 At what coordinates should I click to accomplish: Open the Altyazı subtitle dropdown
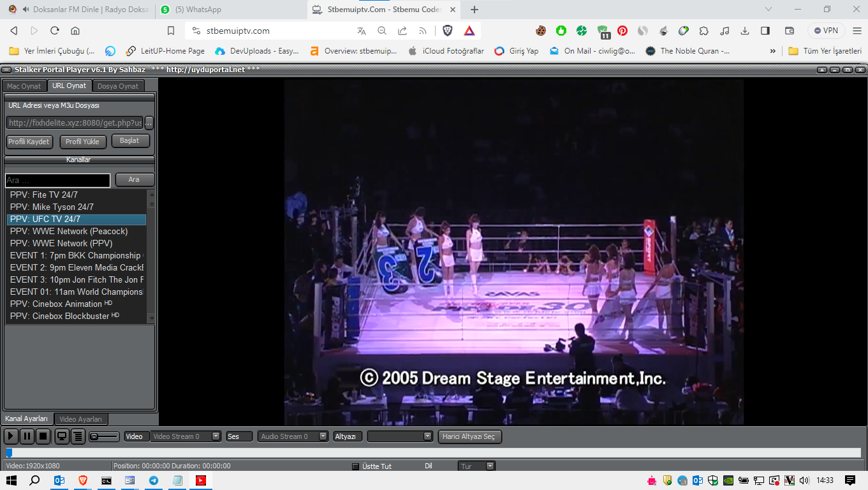tap(400, 436)
